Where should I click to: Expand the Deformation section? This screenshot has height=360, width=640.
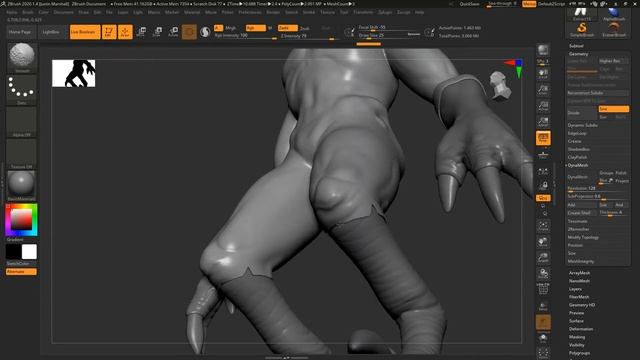(581, 329)
